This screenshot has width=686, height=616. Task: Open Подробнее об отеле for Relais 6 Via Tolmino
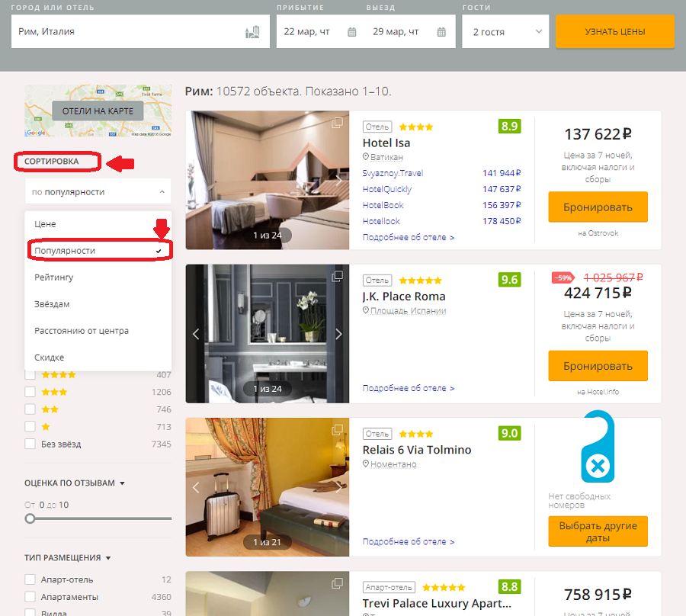tap(409, 541)
